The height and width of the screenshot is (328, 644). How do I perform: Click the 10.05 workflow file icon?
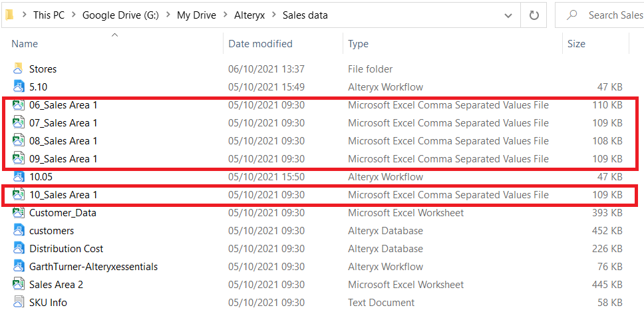19,177
